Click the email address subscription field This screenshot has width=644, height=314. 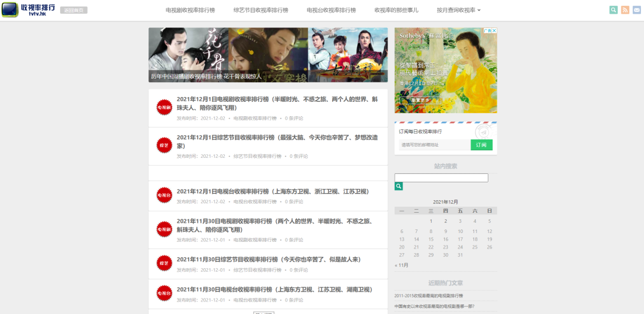[434, 145]
